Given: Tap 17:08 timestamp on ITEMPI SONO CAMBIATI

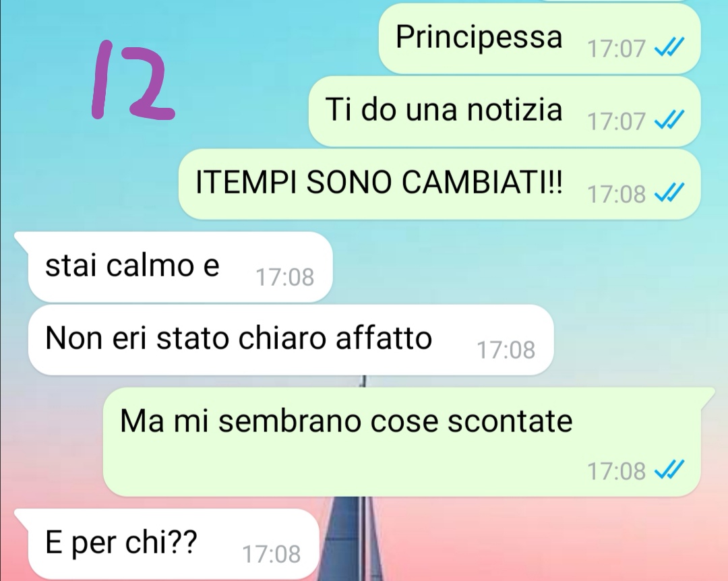Looking at the screenshot, I should point(616,194).
